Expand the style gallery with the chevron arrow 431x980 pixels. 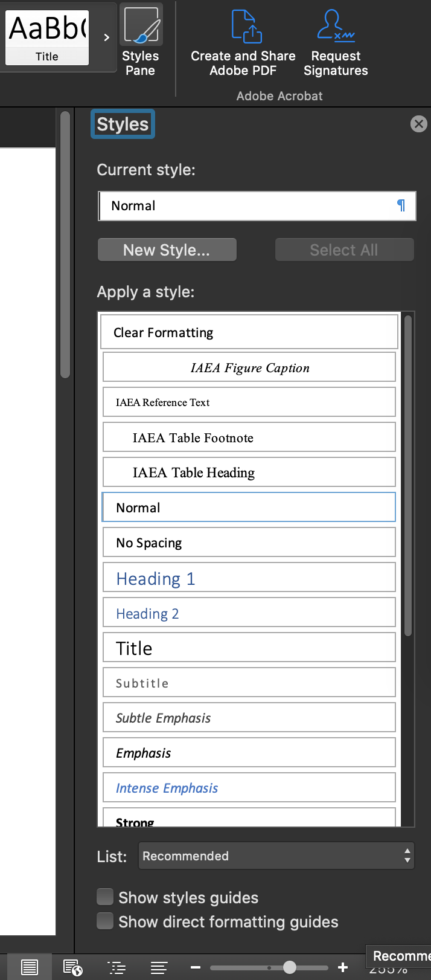[106, 37]
